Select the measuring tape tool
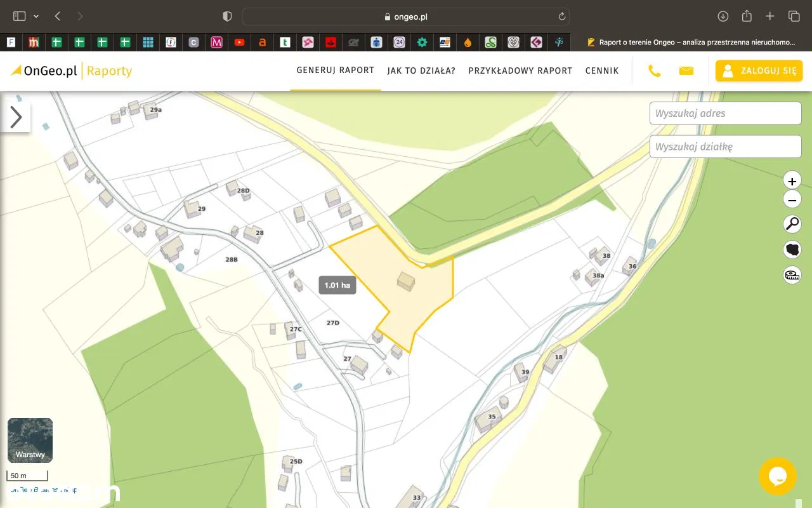 [x=792, y=274]
